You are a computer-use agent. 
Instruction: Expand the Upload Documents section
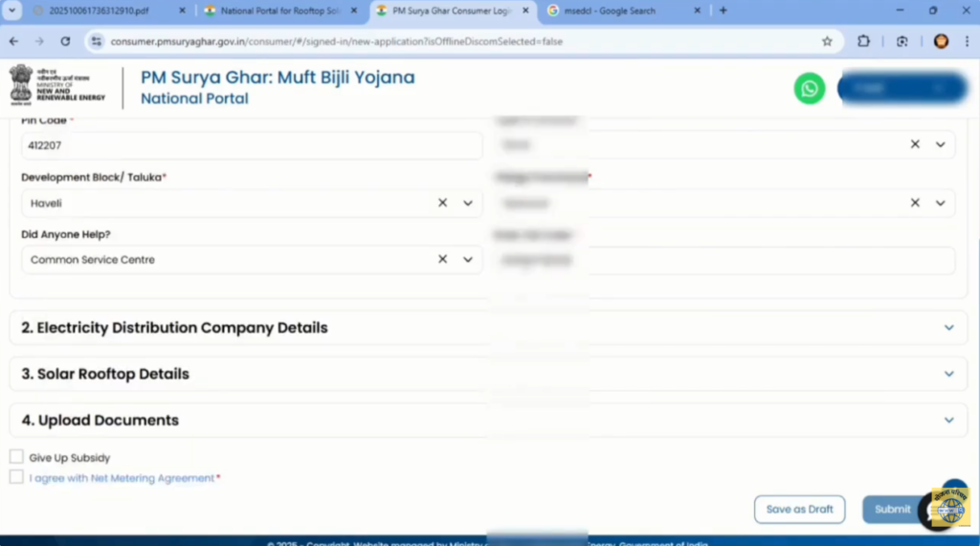(948, 420)
